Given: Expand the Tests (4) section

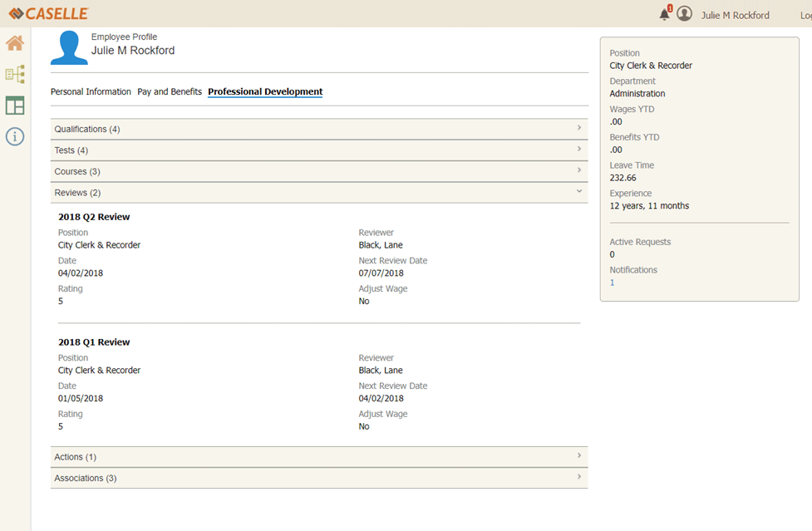Looking at the screenshot, I should 318,150.
